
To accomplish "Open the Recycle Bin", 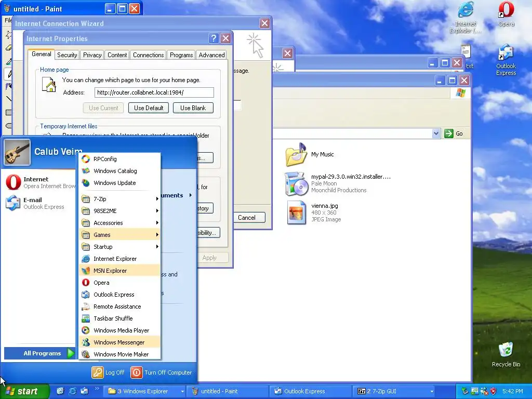I will 506,354.
